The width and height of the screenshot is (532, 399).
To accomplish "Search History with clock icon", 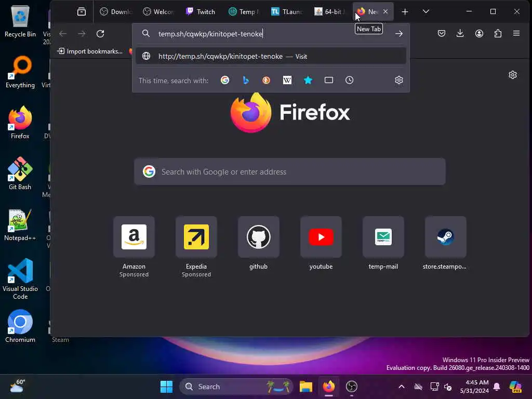I will click(350, 80).
